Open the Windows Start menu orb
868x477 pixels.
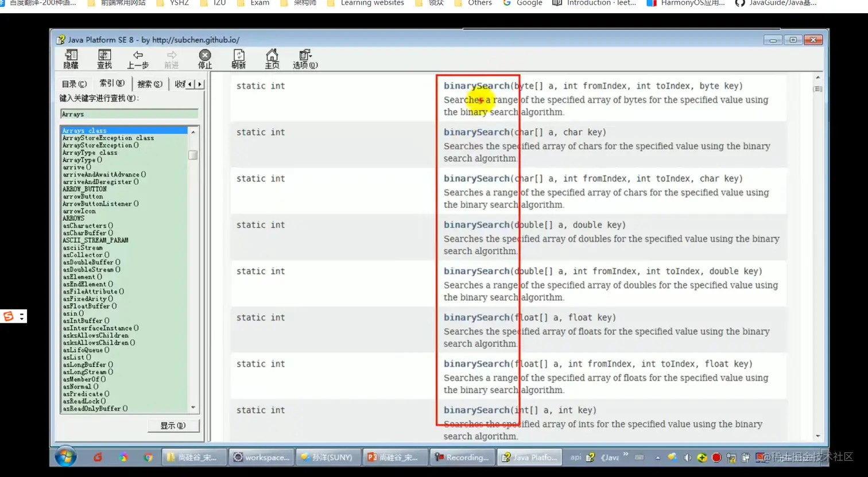65,457
